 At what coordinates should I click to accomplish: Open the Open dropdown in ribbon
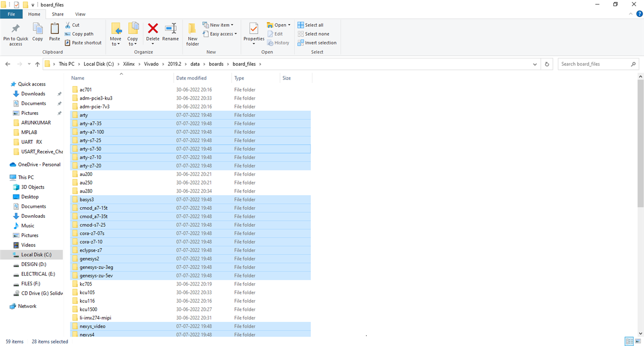coord(279,25)
